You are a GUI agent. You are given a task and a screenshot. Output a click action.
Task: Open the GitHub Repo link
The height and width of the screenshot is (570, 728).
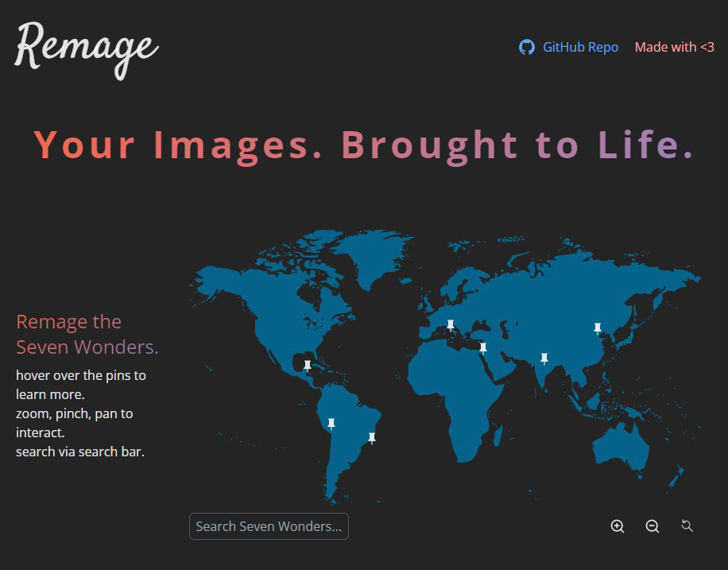(580, 47)
